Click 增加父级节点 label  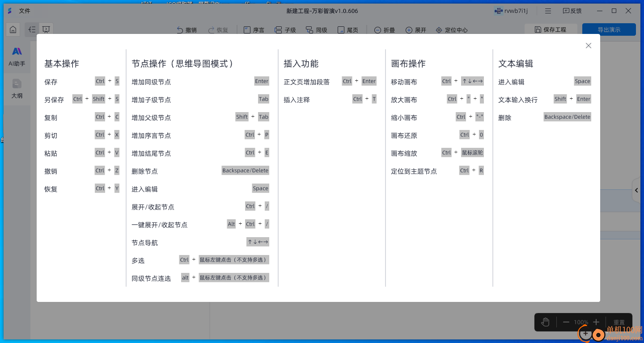click(151, 117)
